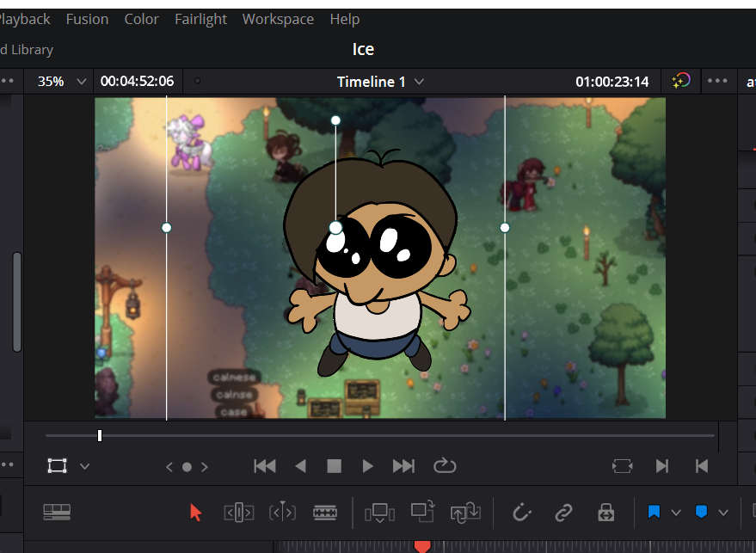This screenshot has width=756, height=553.
Task: Jump to first frame
Action: point(265,466)
